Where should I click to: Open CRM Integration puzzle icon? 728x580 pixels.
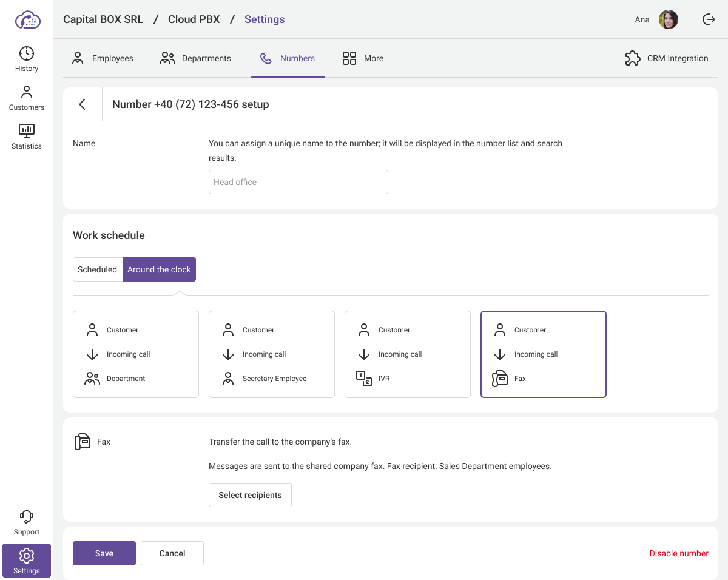coord(633,58)
